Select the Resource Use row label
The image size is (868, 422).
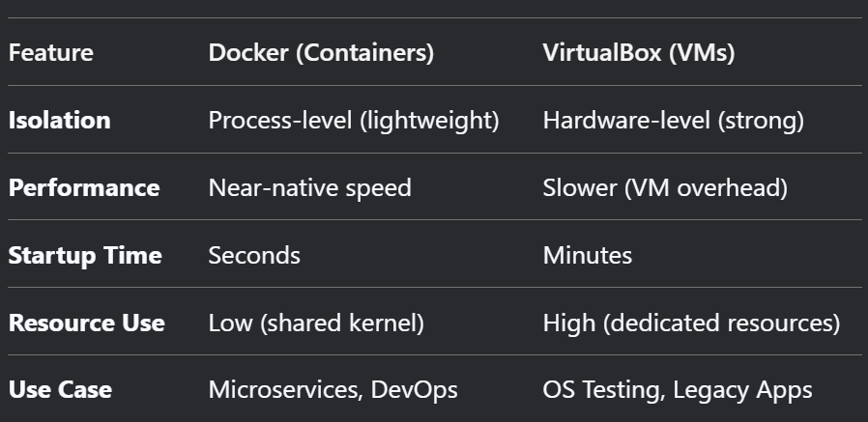(x=86, y=323)
